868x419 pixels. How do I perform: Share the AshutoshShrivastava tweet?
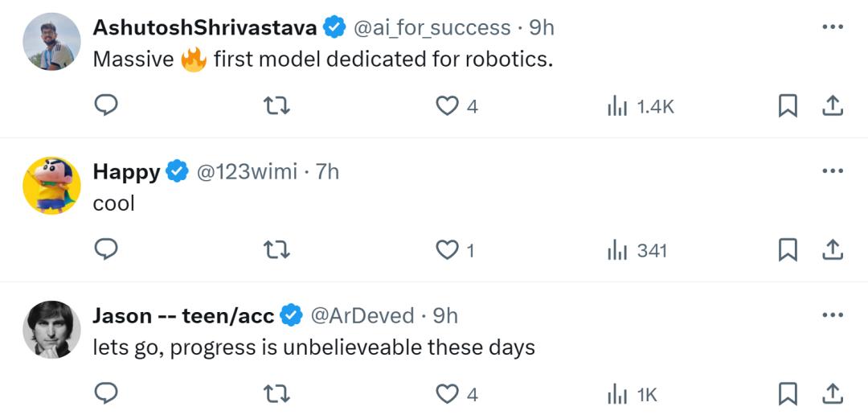click(833, 105)
